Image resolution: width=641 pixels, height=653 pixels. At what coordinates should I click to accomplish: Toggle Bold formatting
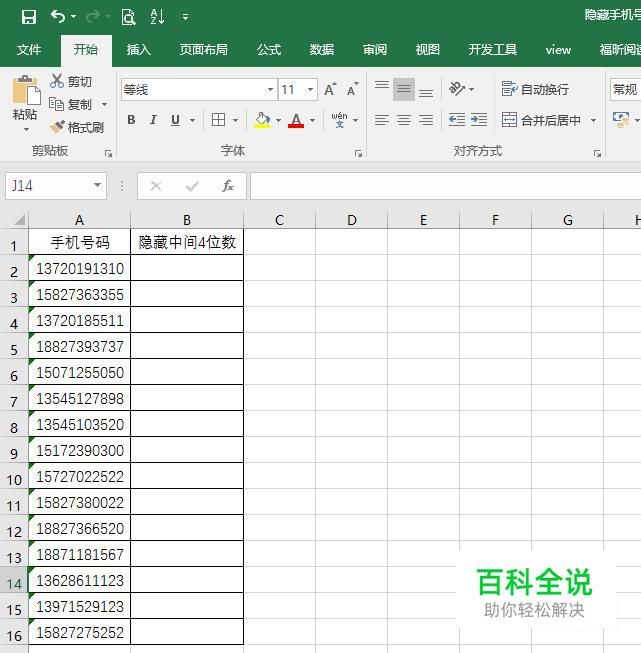tap(131, 120)
